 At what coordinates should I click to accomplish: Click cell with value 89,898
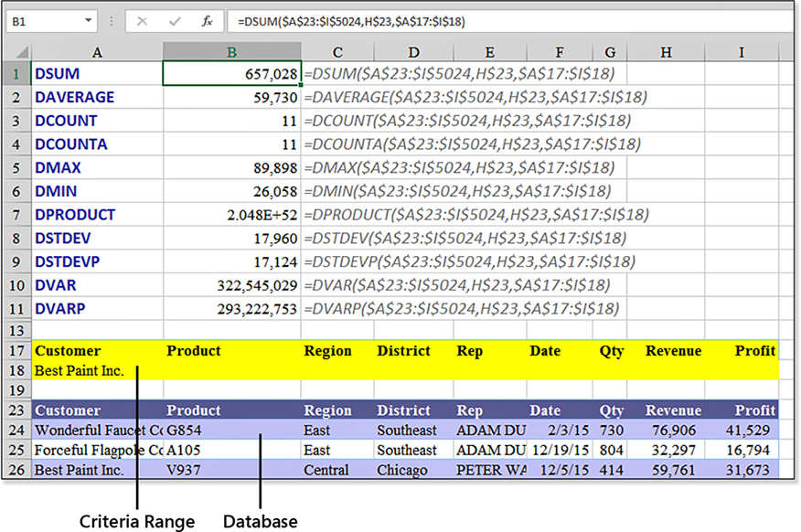point(232,167)
